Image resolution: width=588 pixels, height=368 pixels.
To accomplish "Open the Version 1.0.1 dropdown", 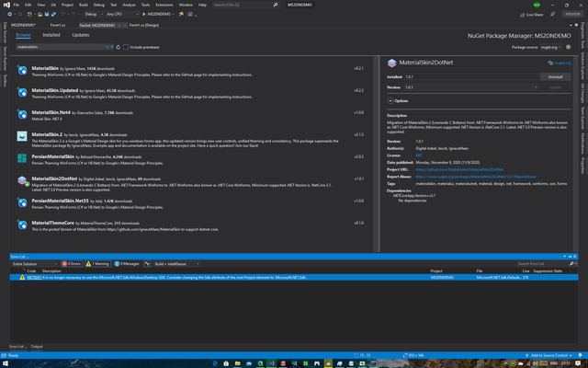I will [471, 87].
